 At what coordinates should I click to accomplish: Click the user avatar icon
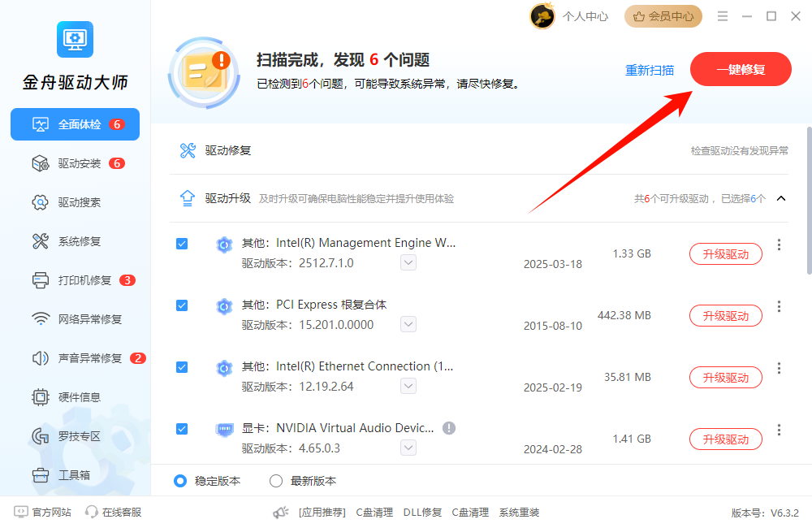pos(542,16)
